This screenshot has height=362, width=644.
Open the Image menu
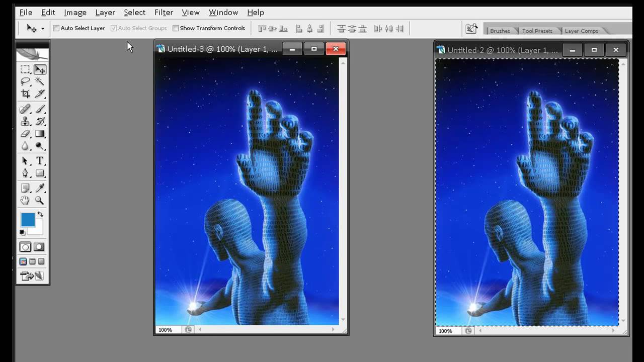[x=75, y=12]
